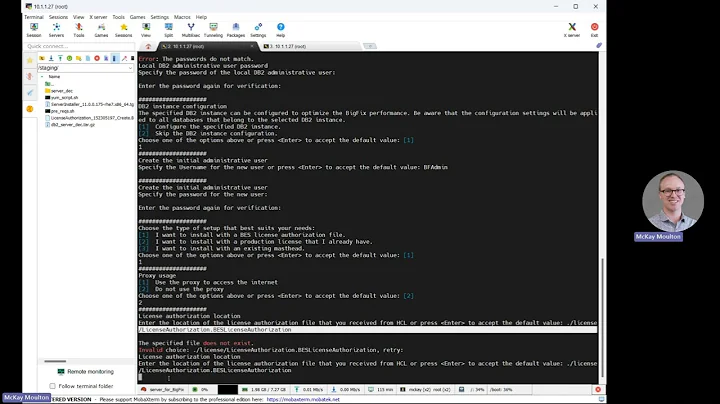This screenshot has height=404, width=720.
Task: Click the Split toolbar icon
Action: pos(169,30)
